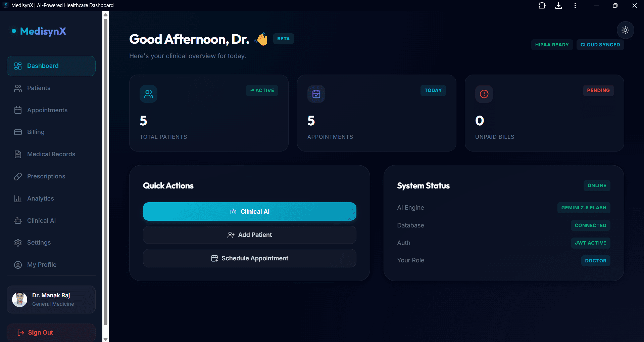Click the ONLINE system status badge
Viewport: 644px width, 342px height.
tap(597, 185)
